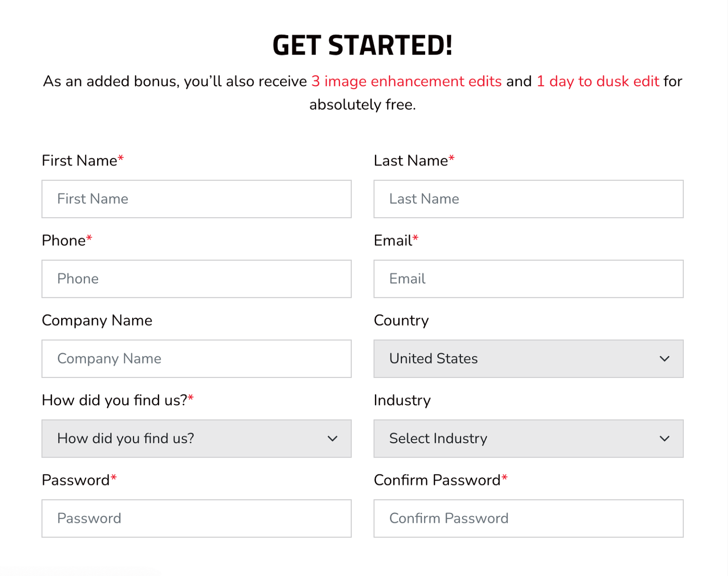
Task: Click the Confirm Password input field
Action: pyautogui.click(x=528, y=518)
